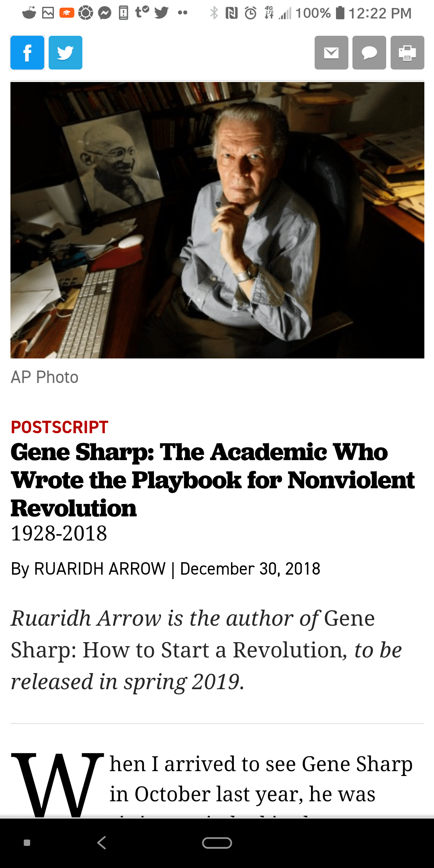Share article on Twitter
434x868 pixels.
click(66, 53)
